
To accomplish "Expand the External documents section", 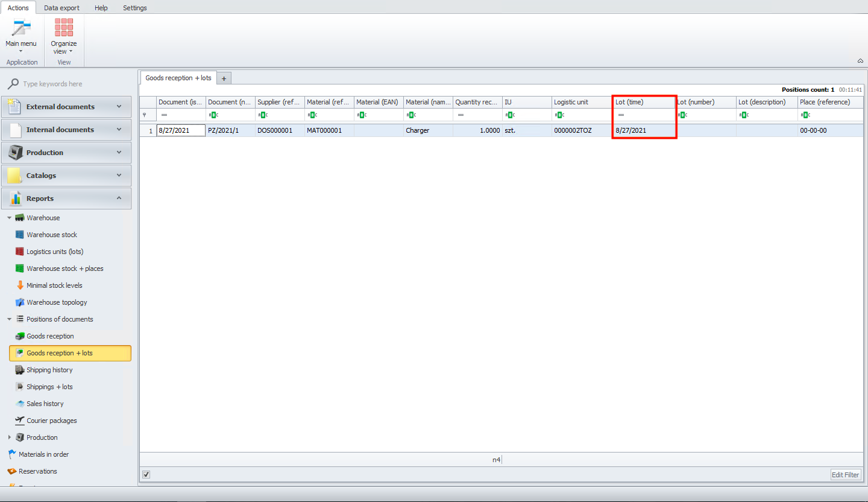I will tap(66, 107).
